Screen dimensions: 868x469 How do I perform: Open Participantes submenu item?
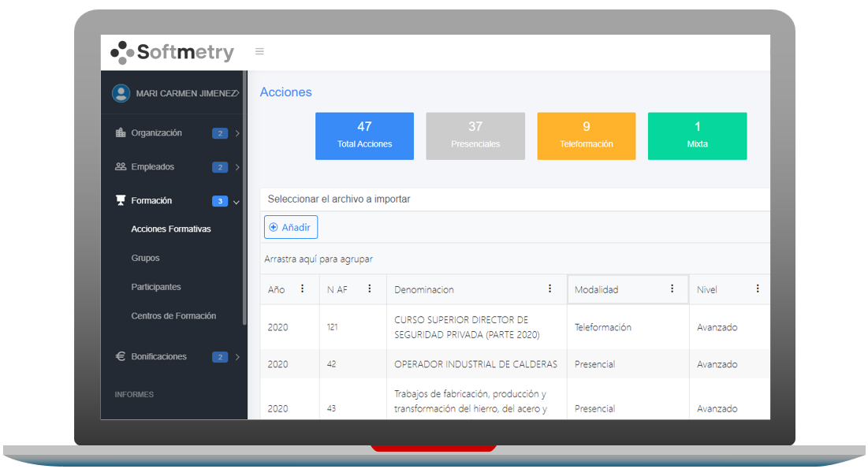pyautogui.click(x=156, y=287)
